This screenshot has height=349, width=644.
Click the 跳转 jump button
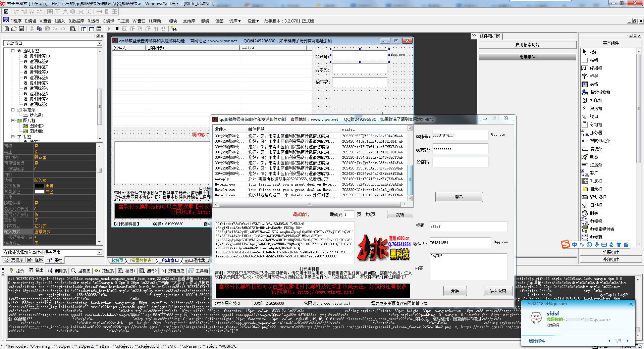coord(400,215)
